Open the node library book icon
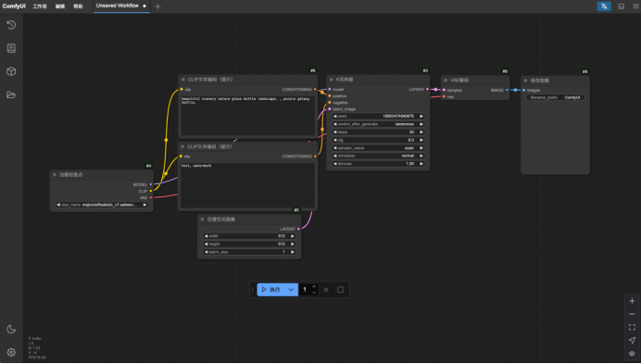Screen dimensions: 641x364 pos(11,48)
